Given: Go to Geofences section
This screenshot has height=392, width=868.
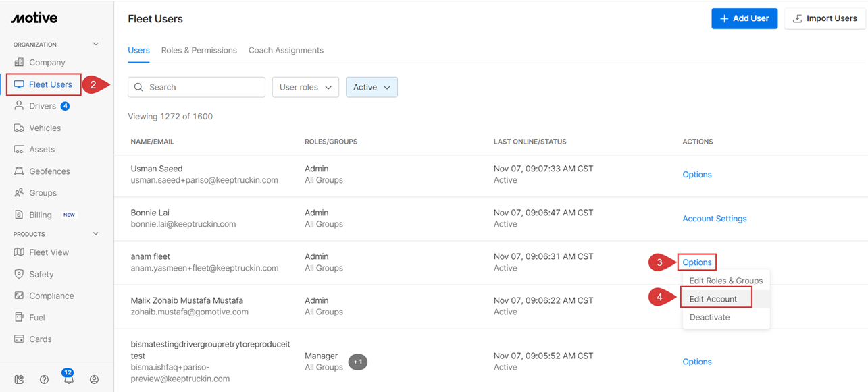Looking at the screenshot, I should click(49, 171).
